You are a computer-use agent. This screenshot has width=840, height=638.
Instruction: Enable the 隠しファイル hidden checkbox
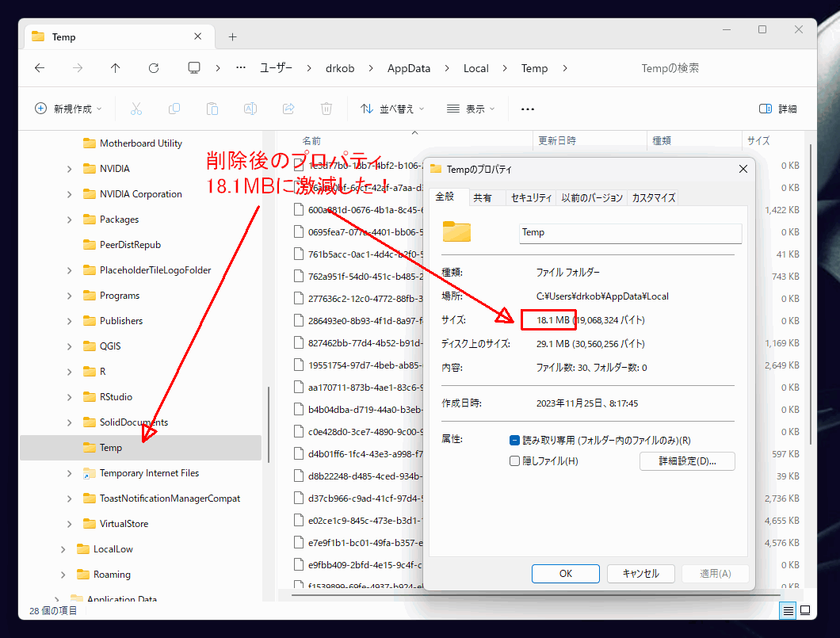click(x=514, y=460)
